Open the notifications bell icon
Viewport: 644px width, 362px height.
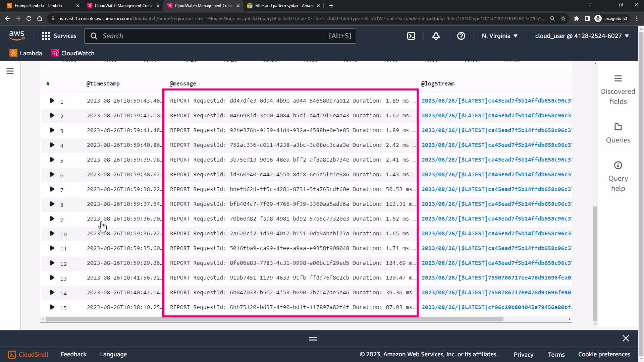coord(436,36)
